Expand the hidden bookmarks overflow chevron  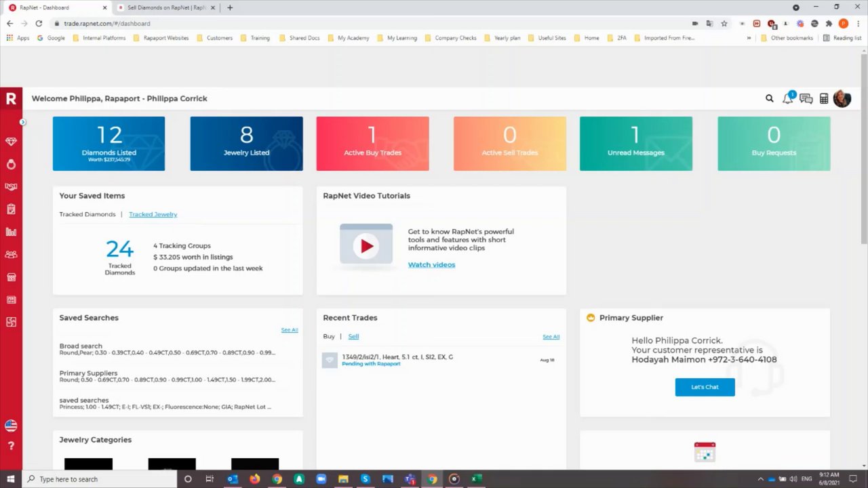pos(749,38)
